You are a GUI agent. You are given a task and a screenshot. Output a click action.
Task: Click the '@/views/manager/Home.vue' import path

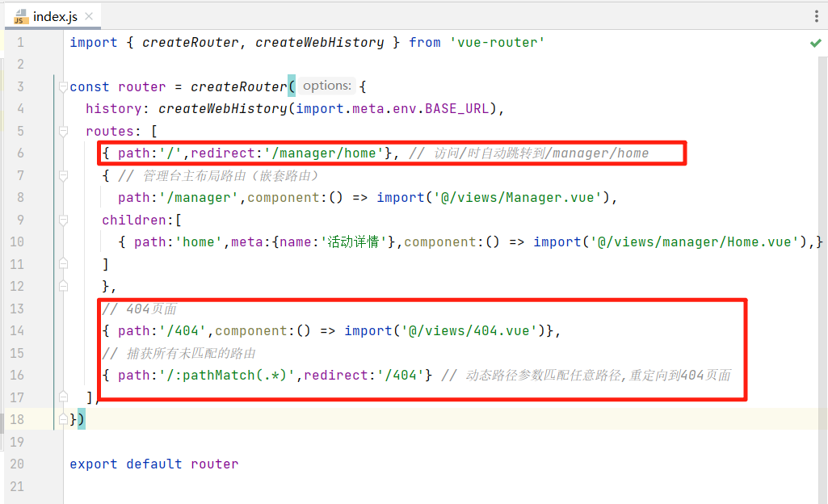pos(695,241)
